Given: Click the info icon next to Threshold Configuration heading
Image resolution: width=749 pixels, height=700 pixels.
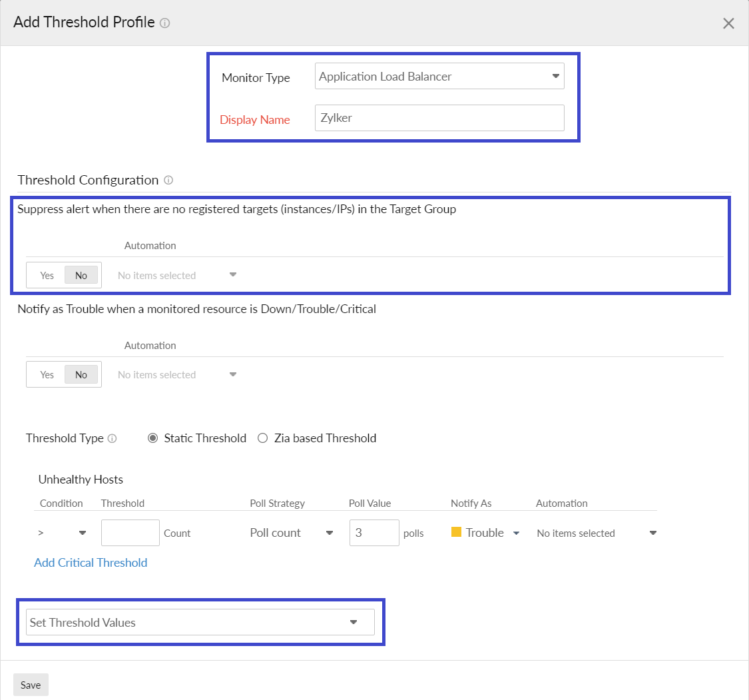Looking at the screenshot, I should click(168, 180).
